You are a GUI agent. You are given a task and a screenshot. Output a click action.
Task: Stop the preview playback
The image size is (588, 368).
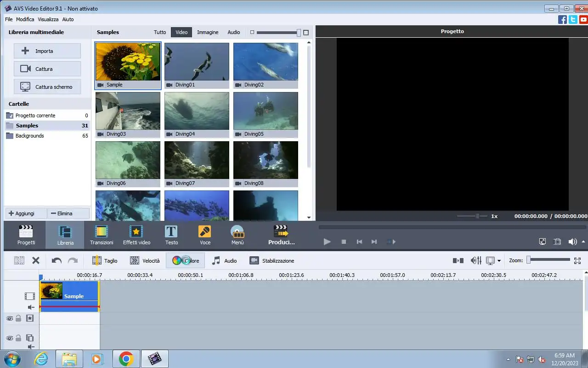point(344,241)
